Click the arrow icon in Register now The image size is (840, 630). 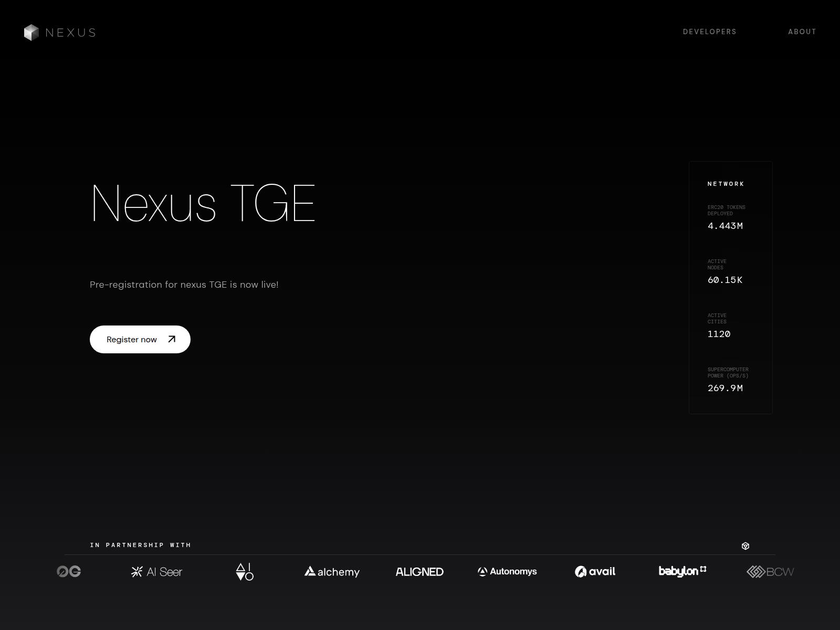point(172,339)
